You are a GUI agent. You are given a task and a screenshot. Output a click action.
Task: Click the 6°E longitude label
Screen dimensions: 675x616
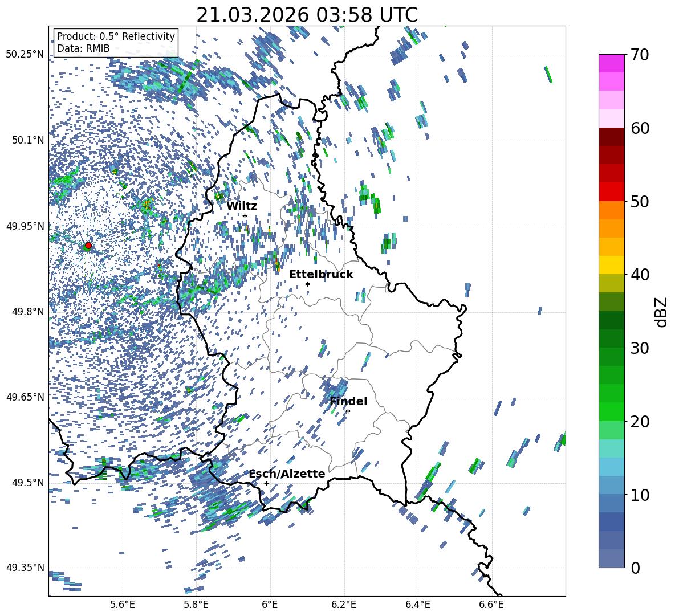coord(270,605)
